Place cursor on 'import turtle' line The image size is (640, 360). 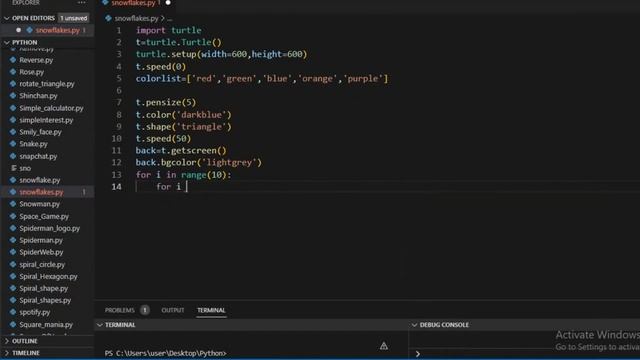coord(168,30)
